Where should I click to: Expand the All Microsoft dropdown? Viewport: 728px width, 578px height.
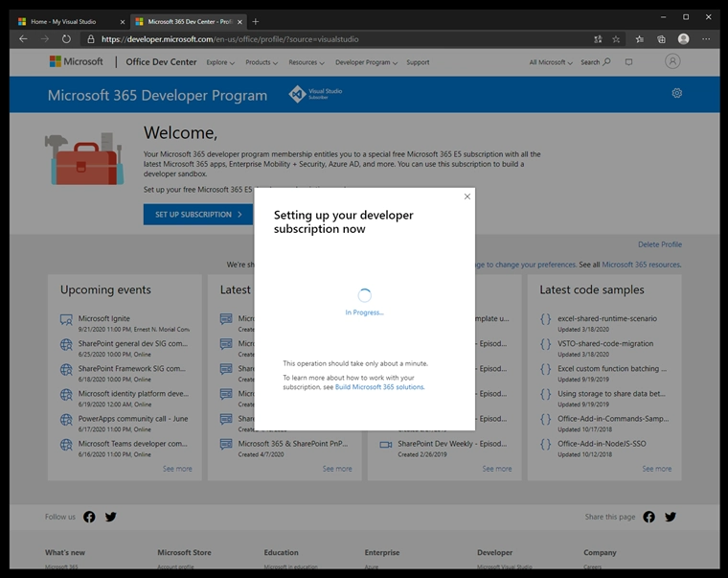point(551,62)
